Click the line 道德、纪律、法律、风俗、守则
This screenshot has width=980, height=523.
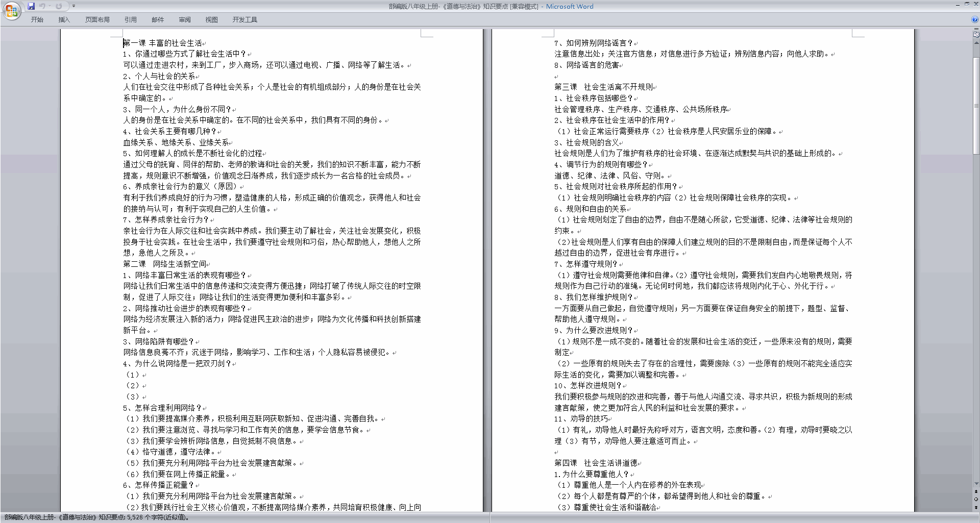click(x=611, y=176)
